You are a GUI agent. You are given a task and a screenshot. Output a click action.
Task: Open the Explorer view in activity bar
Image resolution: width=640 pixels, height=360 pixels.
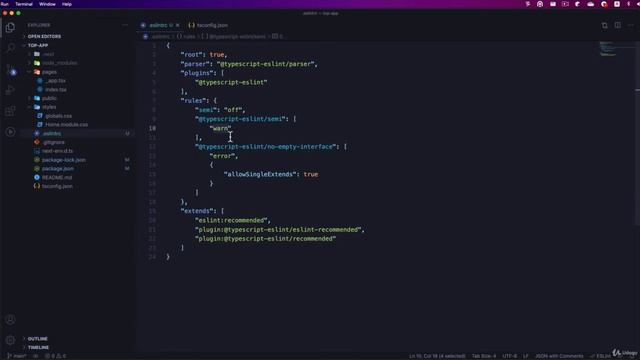coord(10,27)
